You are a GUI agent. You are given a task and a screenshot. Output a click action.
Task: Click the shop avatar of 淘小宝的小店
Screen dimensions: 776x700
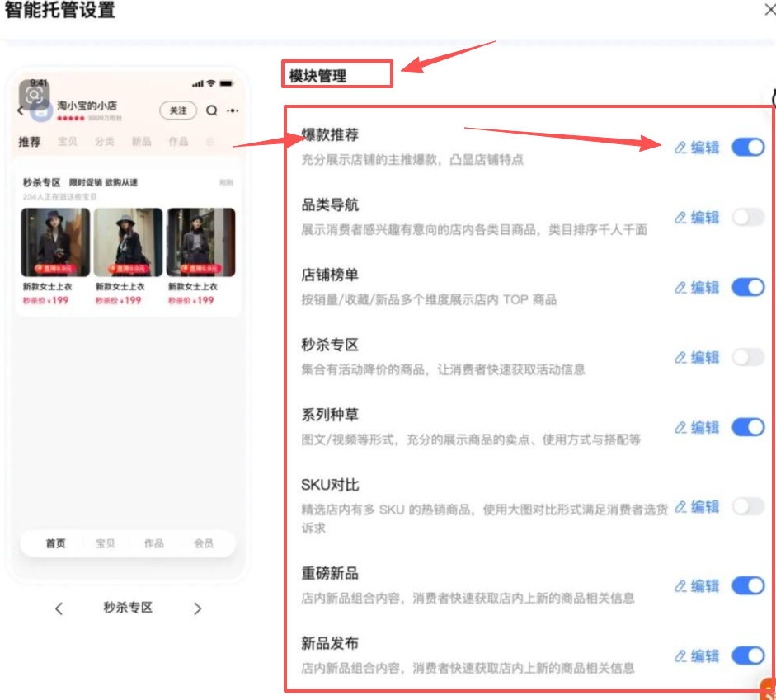tap(42, 110)
